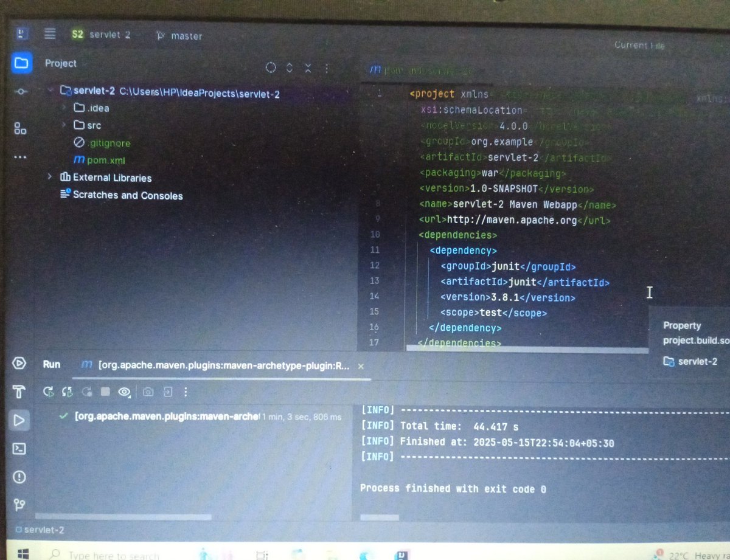Open the Problems tool window
Image resolution: width=730 pixels, height=560 pixels.
[19, 477]
